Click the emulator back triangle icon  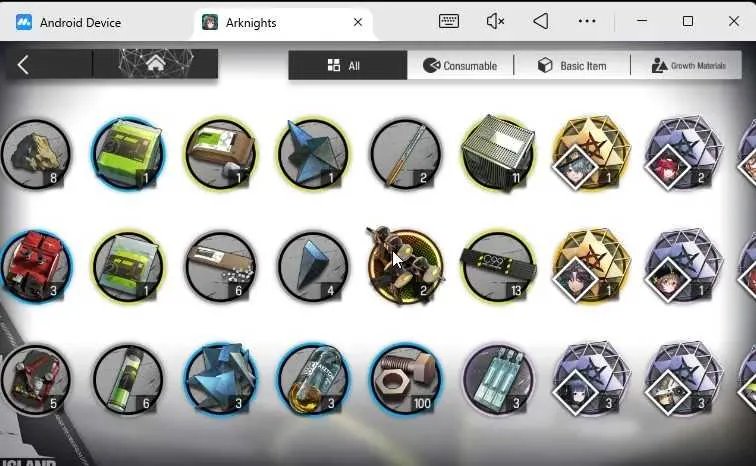pos(540,21)
